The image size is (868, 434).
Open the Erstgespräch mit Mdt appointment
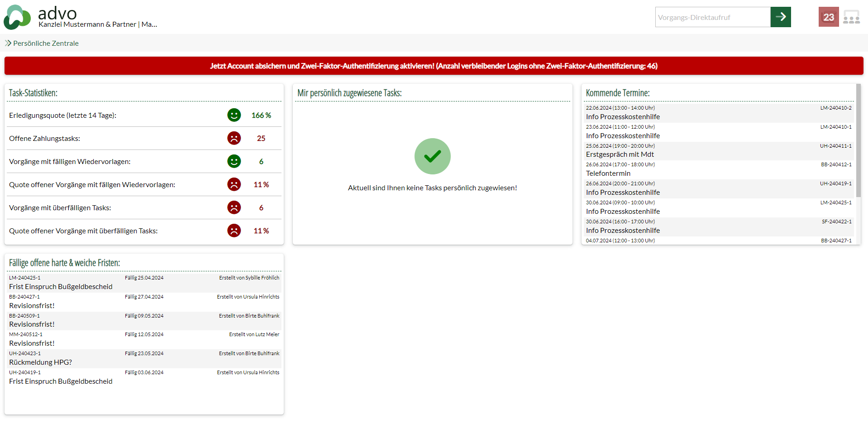[x=620, y=154]
